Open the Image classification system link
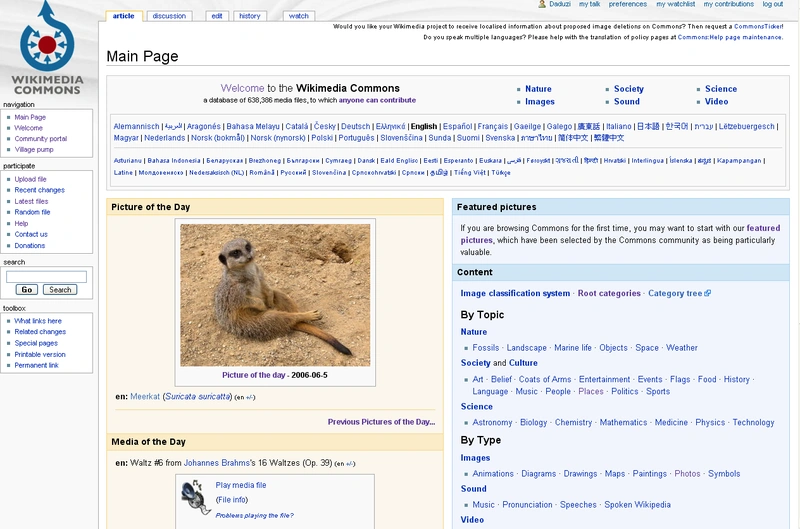Image resolution: width=800 pixels, height=529 pixels. pyautogui.click(x=515, y=294)
